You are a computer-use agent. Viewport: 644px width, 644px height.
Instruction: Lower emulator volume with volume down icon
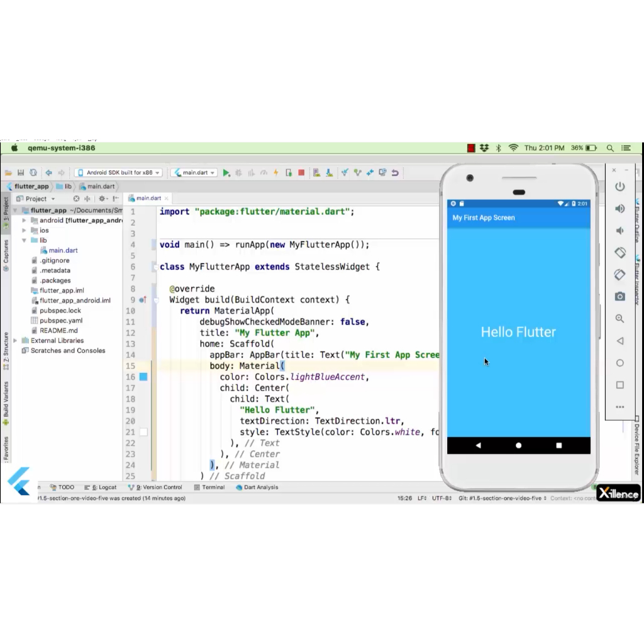[619, 231]
